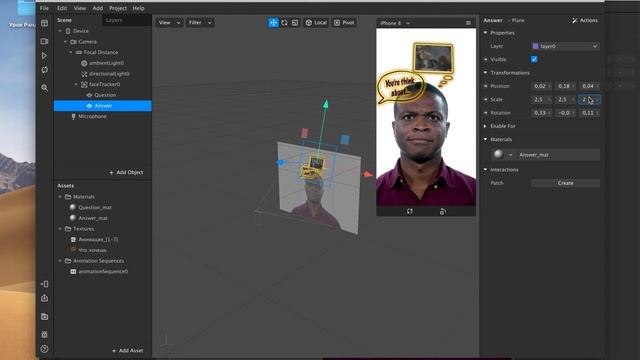Collapse the Device tree node
640x360 pixels.
[x=60, y=31]
